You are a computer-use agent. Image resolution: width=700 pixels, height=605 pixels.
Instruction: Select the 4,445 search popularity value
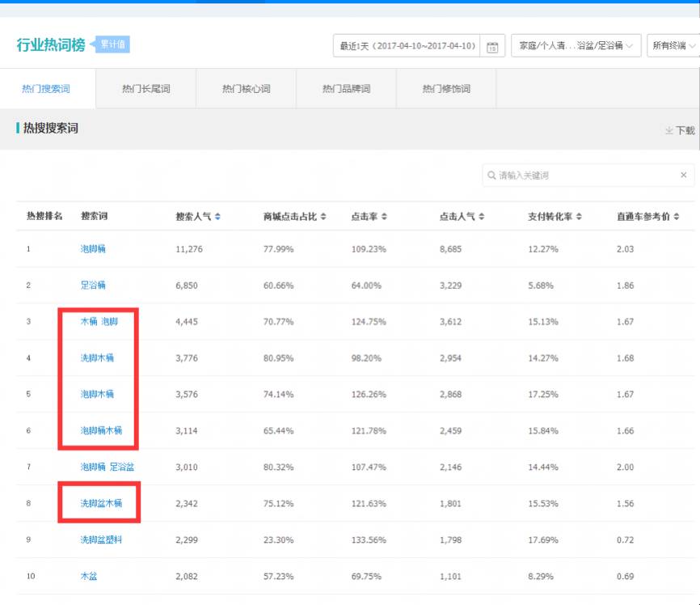pyautogui.click(x=187, y=322)
